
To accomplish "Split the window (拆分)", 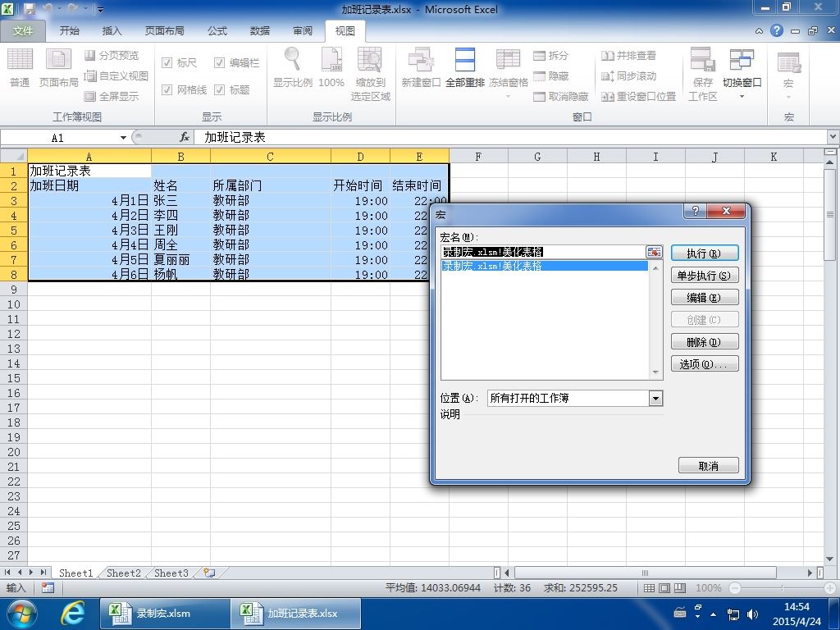I will pyautogui.click(x=550, y=55).
